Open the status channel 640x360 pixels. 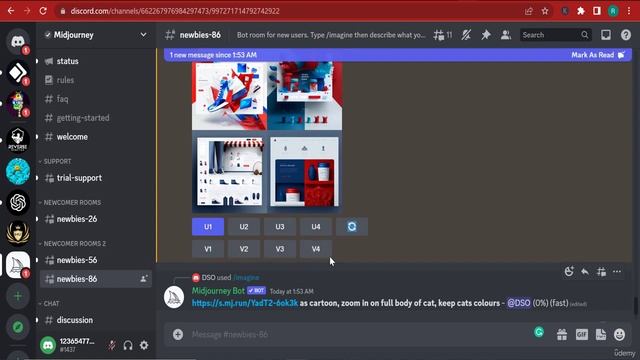pos(96,61)
